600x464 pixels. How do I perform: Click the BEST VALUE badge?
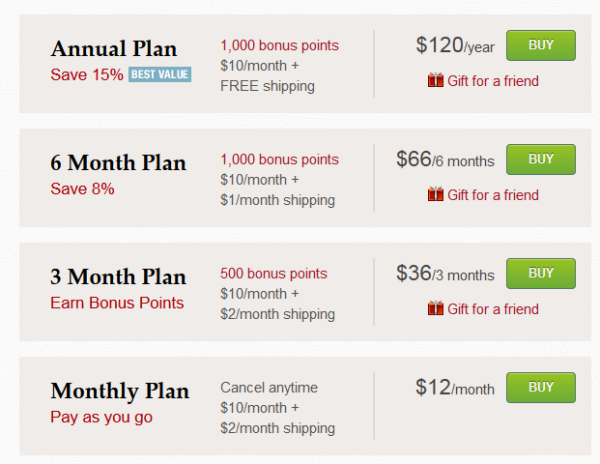coord(160,75)
